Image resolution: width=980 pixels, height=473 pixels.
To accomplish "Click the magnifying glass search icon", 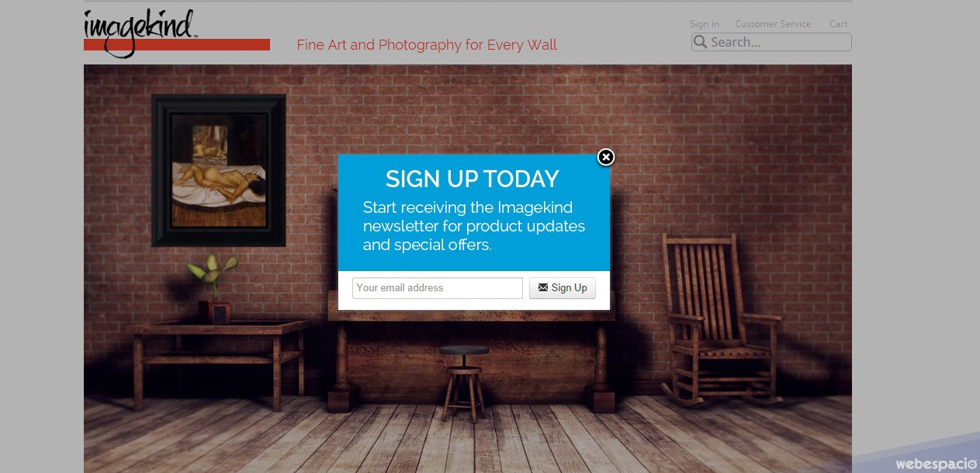I will [x=700, y=42].
